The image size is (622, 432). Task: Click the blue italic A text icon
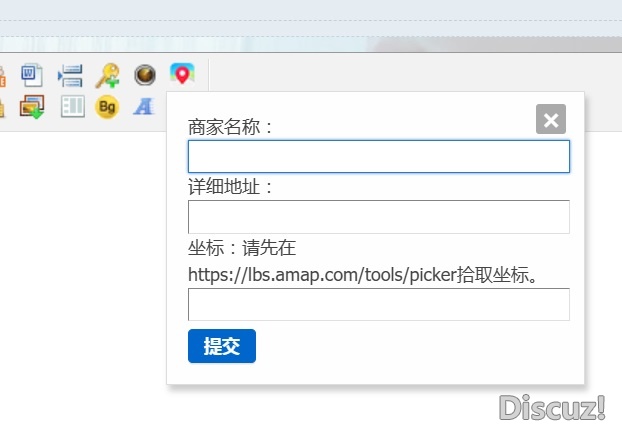point(144,106)
